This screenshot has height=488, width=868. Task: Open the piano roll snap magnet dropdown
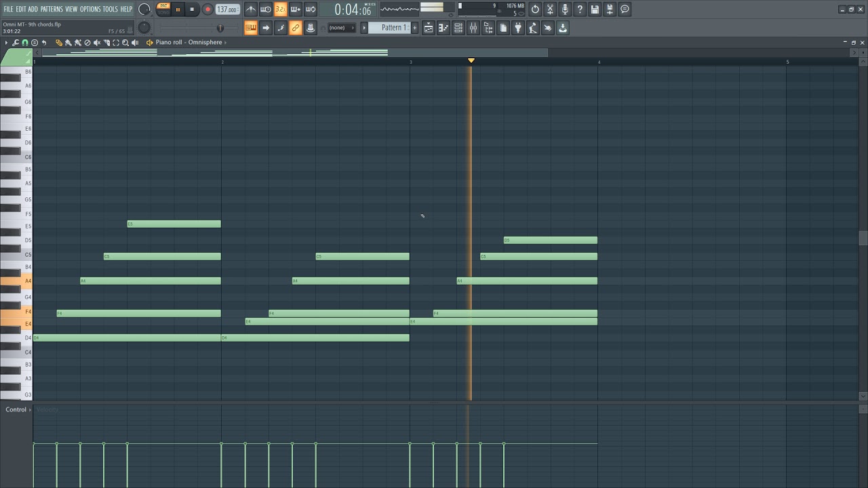click(25, 43)
